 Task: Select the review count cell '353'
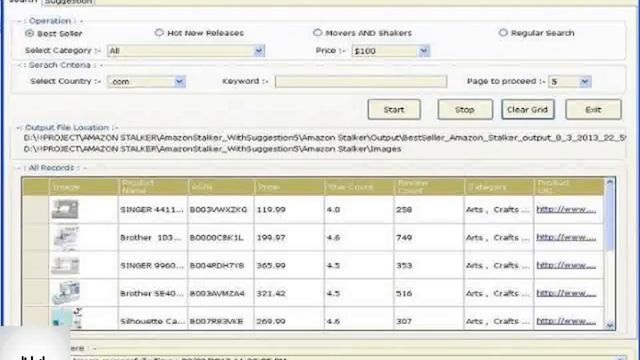[429, 265]
